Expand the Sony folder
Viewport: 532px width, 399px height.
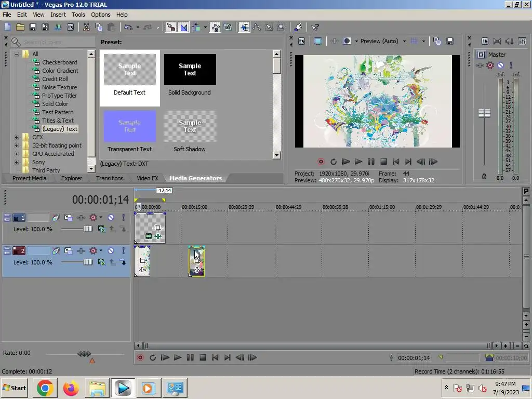16,162
